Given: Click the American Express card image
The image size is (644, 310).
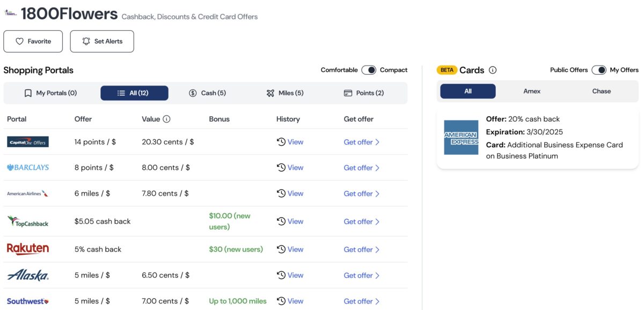Looking at the screenshot, I should [462, 138].
